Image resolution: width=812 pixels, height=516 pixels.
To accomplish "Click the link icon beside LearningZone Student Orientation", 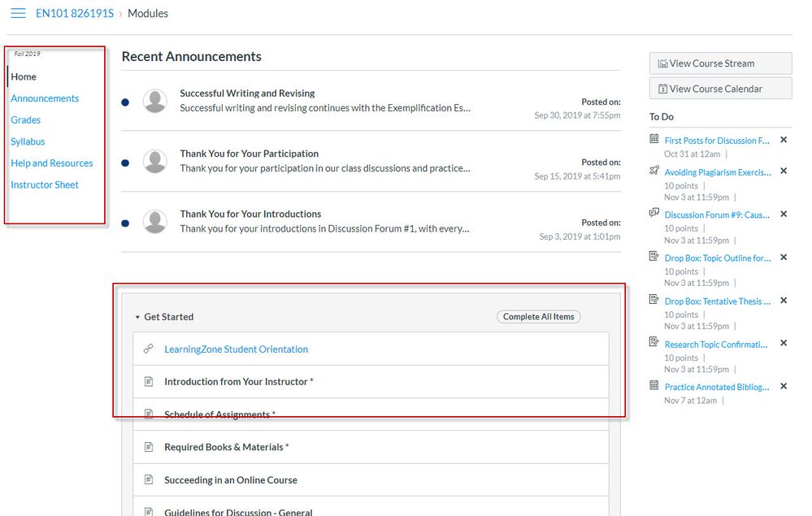I will click(x=148, y=349).
